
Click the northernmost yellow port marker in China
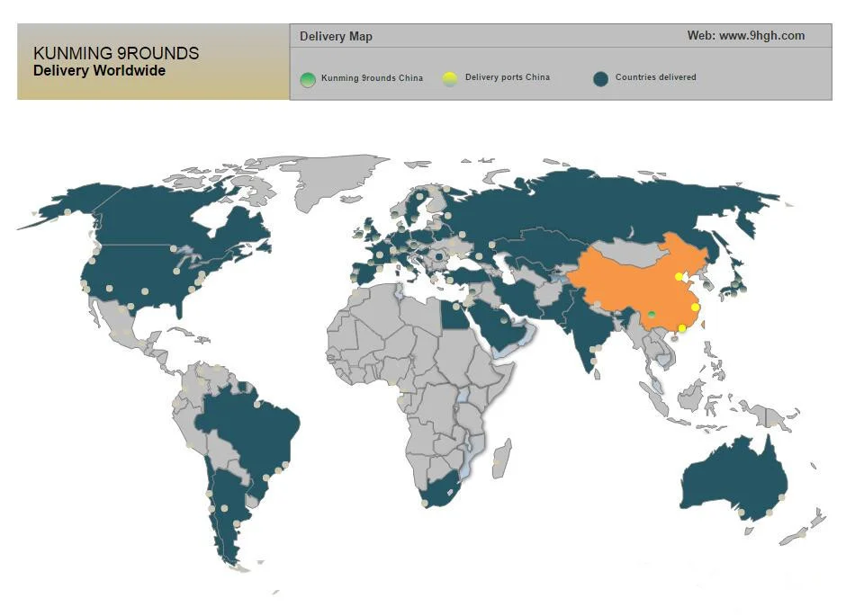pyautogui.click(x=679, y=277)
